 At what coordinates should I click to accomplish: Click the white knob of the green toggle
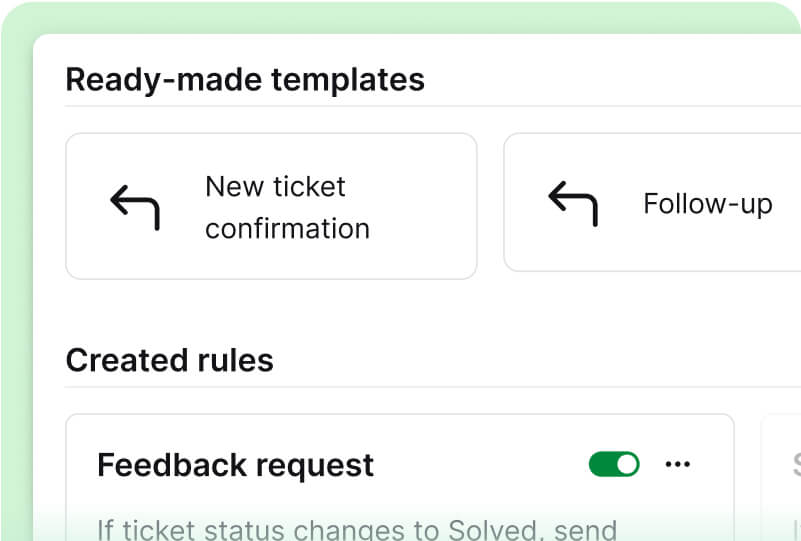[626, 464]
